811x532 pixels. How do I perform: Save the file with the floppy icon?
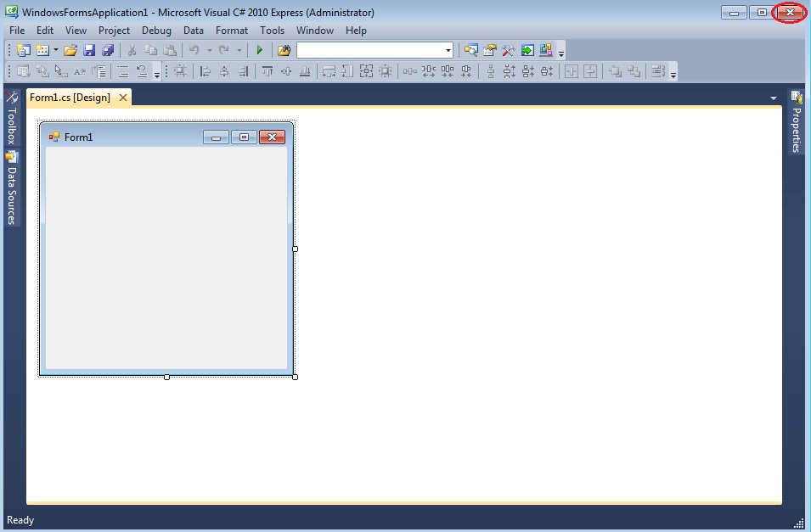89,50
